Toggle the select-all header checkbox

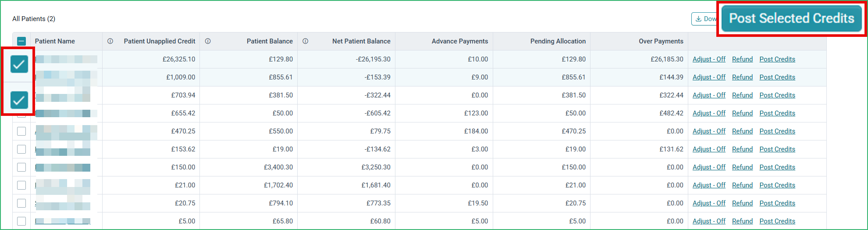coord(21,41)
